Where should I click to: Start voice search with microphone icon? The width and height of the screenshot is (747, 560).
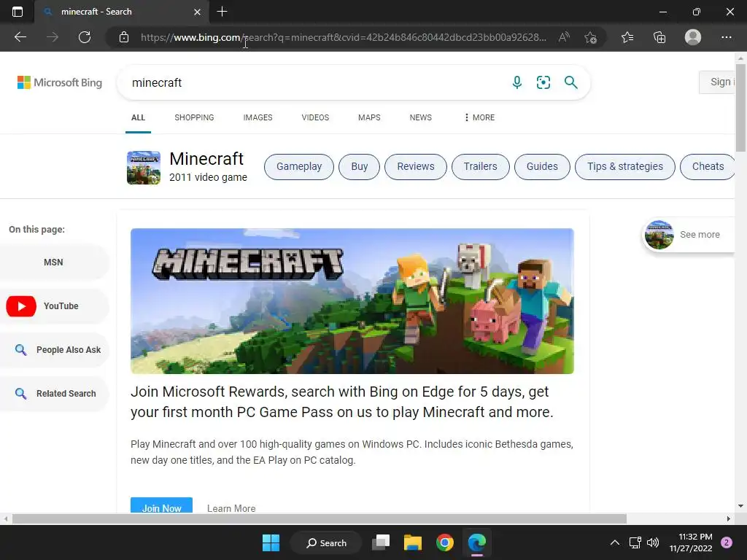tap(517, 82)
